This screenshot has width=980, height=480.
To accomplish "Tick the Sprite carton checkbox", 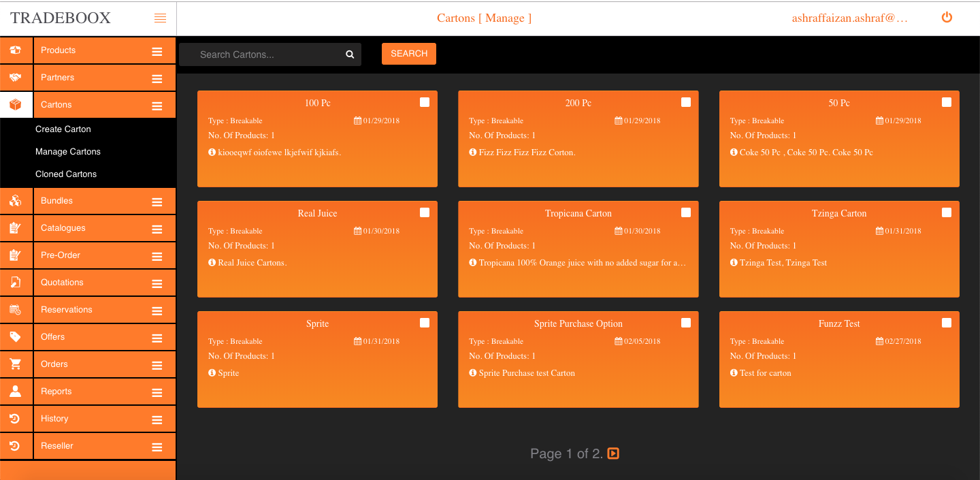I will click(x=425, y=323).
